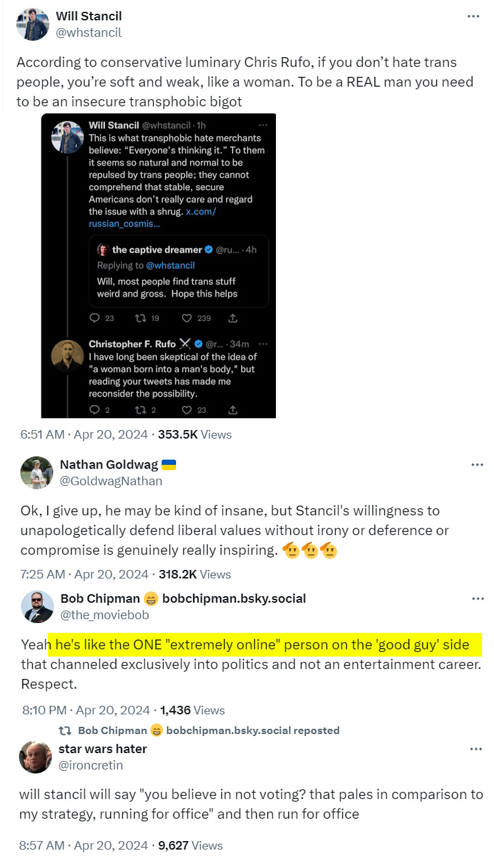Screen dimensions: 494x868
Task: Open more options on star wars hater's tweet
Action: [477, 749]
